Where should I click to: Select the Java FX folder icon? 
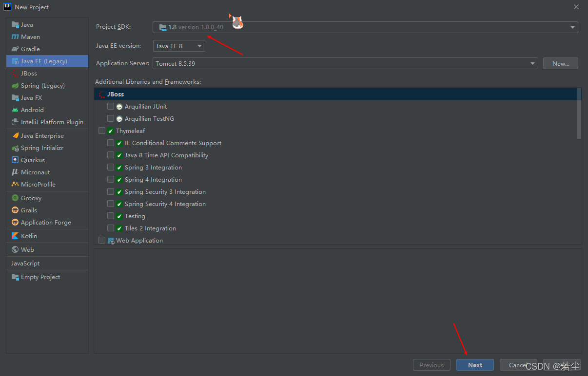click(x=15, y=97)
